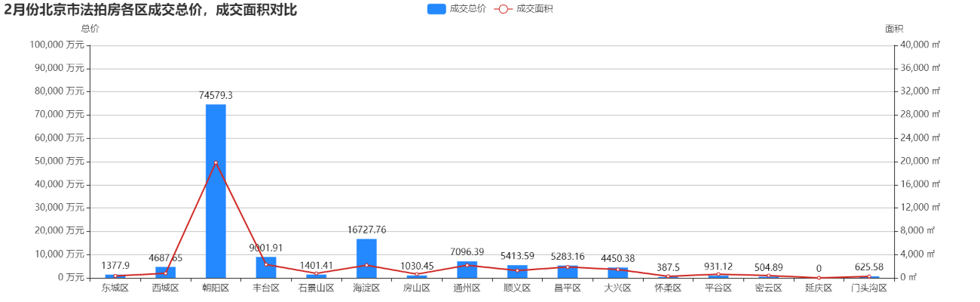Screen dimensions: 980x302
Task: Click the 昌平区 bar
Action: pyautogui.click(x=568, y=272)
